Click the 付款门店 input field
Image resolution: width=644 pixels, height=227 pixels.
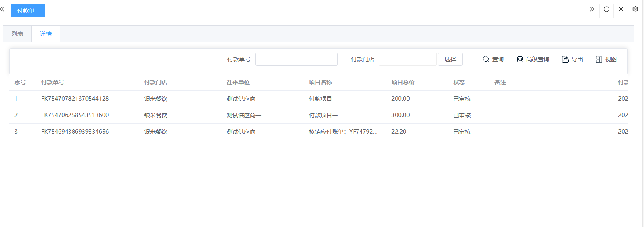click(407, 59)
